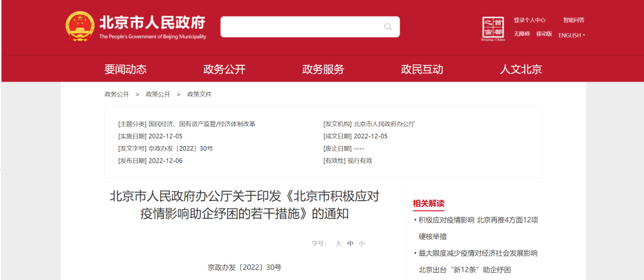This screenshot has width=644, height=280.
Task: Click the search magnifier icon
Action: [388, 27]
